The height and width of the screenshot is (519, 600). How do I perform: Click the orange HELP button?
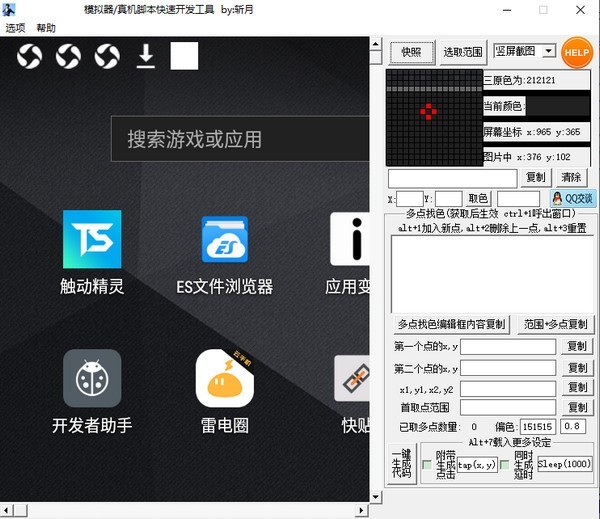[577, 52]
